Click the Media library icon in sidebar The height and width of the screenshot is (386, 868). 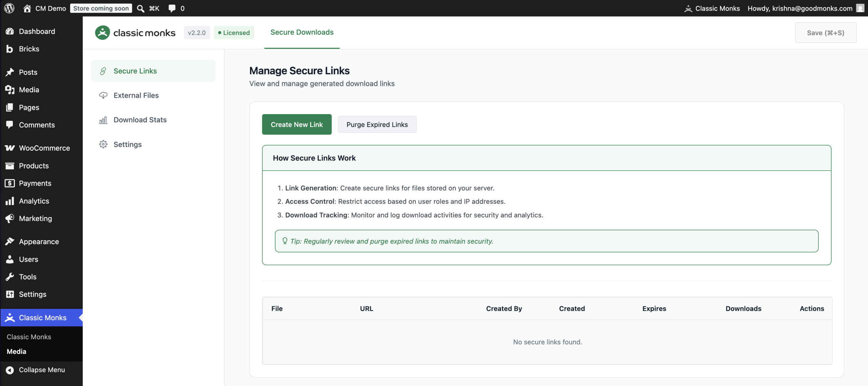tap(10, 90)
